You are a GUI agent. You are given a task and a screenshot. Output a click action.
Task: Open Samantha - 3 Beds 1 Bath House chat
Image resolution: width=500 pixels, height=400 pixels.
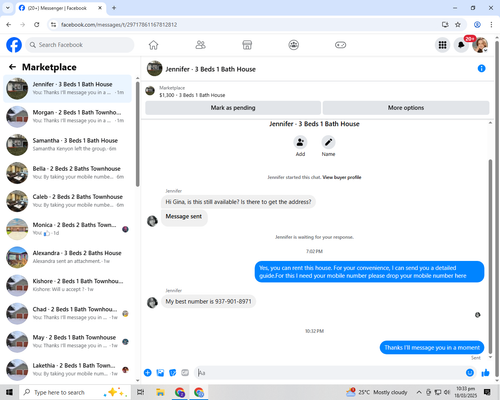[x=68, y=145]
